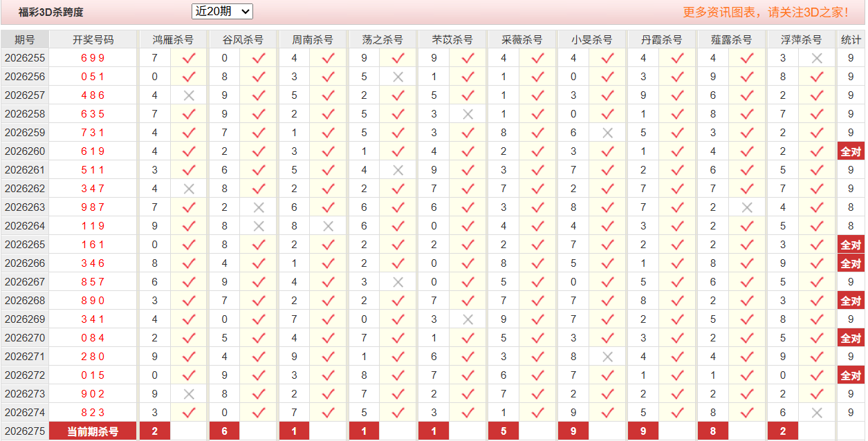Click the 鸿雁杀号 column header

pyautogui.click(x=173, y=39)
